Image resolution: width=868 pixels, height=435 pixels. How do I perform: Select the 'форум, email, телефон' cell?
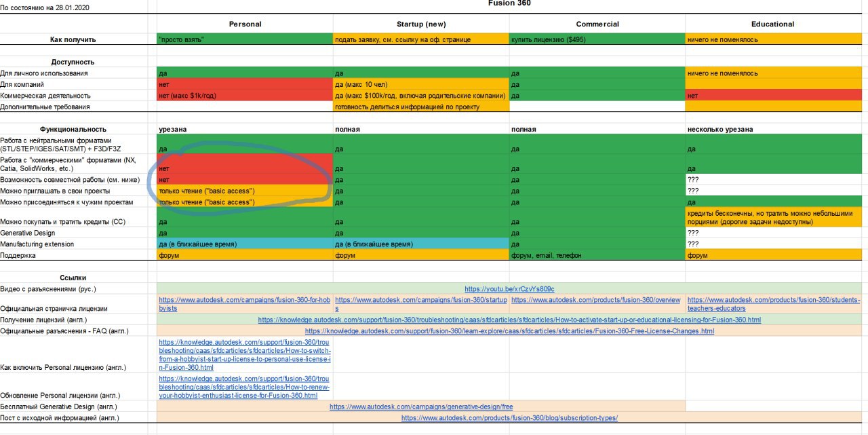click(597, 255)
